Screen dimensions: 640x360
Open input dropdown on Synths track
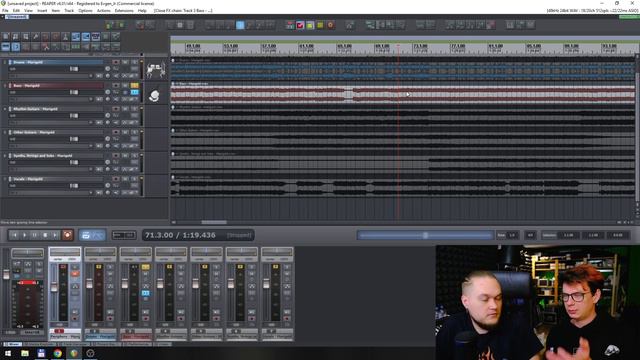tap(91, 169)
